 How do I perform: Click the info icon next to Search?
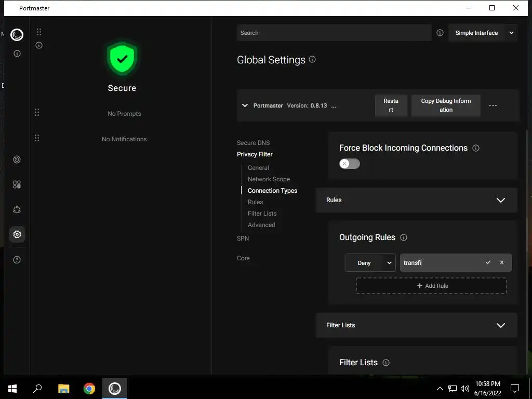[x=440, y=33]
